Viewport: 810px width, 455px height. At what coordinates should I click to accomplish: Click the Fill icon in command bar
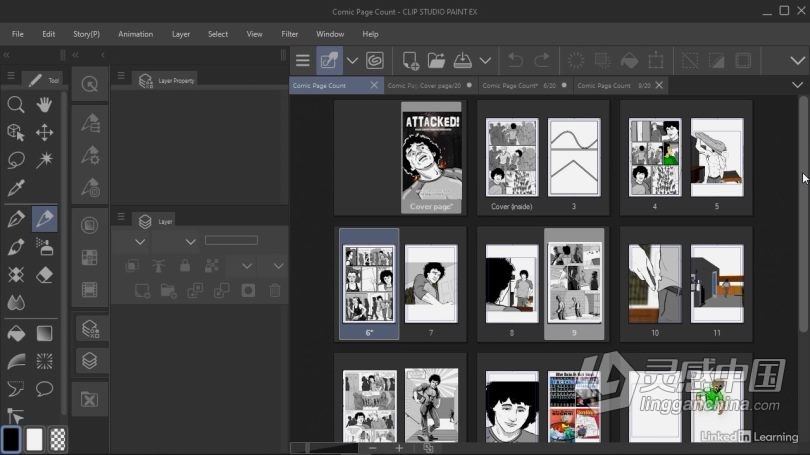pos(629,60)
